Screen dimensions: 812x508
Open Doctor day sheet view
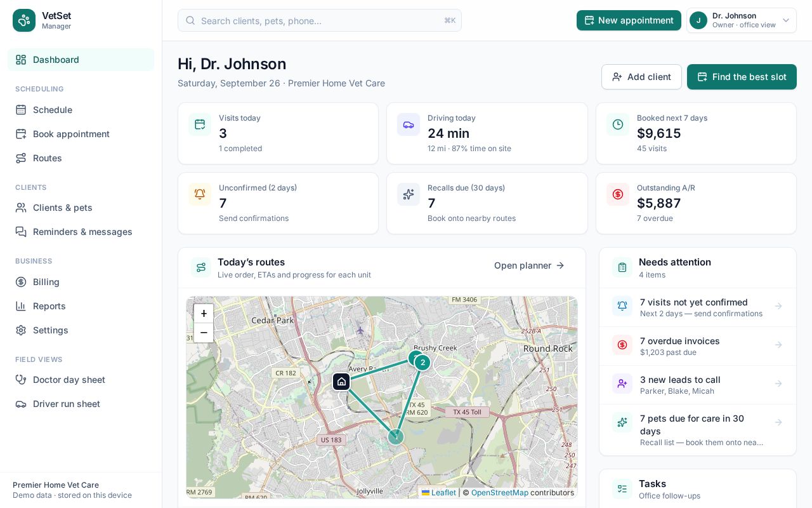click(x=81, y=380)
